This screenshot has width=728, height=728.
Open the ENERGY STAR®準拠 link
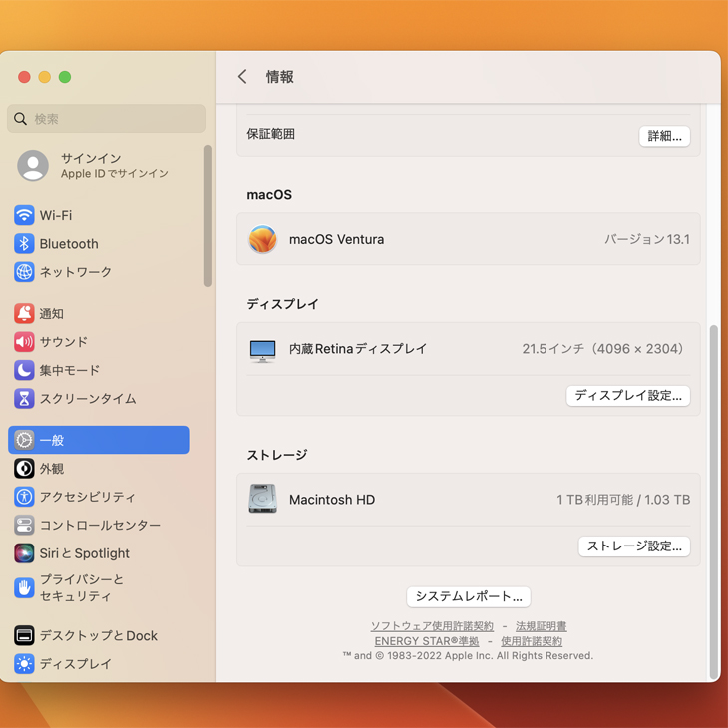pos(427,641)
